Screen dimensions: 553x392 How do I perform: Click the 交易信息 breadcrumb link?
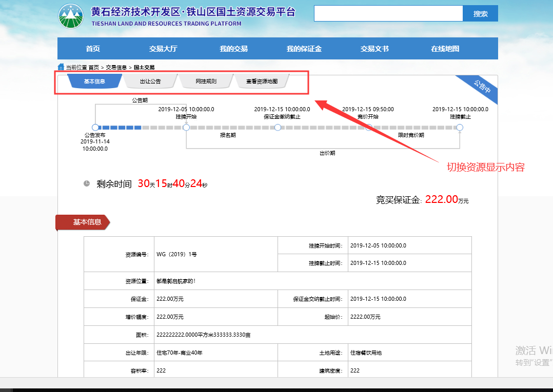point(116,67)
